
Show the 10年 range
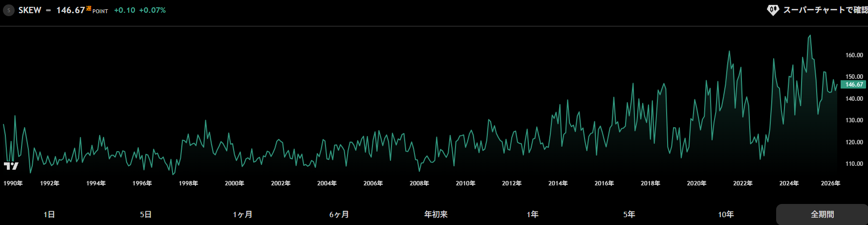[726, 214]
